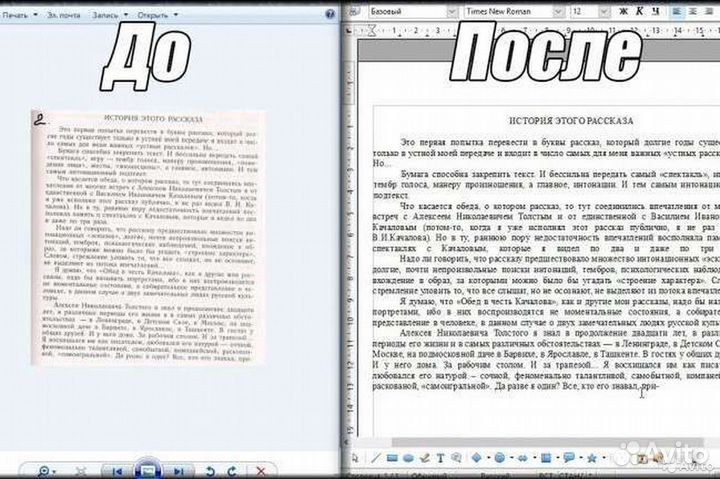
Task: Open the Запись menu in Photo Viewer
Action: (110, 15)
